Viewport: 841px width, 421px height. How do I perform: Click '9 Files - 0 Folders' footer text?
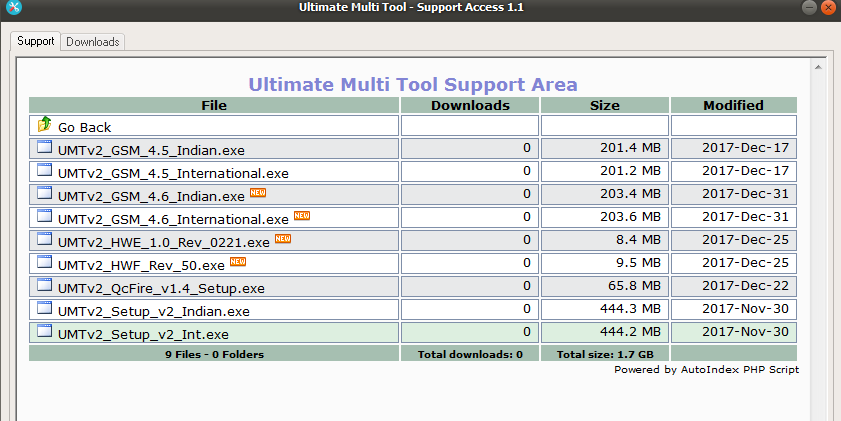tap(215, 354)
